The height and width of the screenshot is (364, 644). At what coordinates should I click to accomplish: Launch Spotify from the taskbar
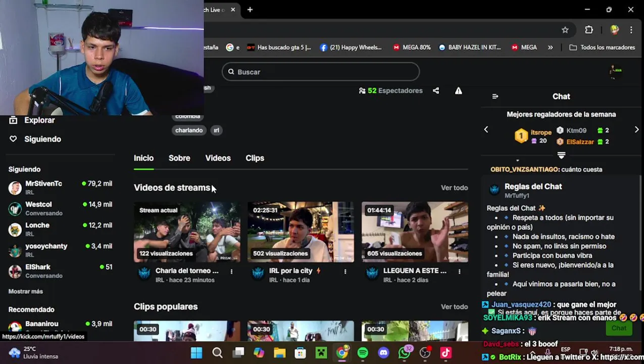[363, 353]
